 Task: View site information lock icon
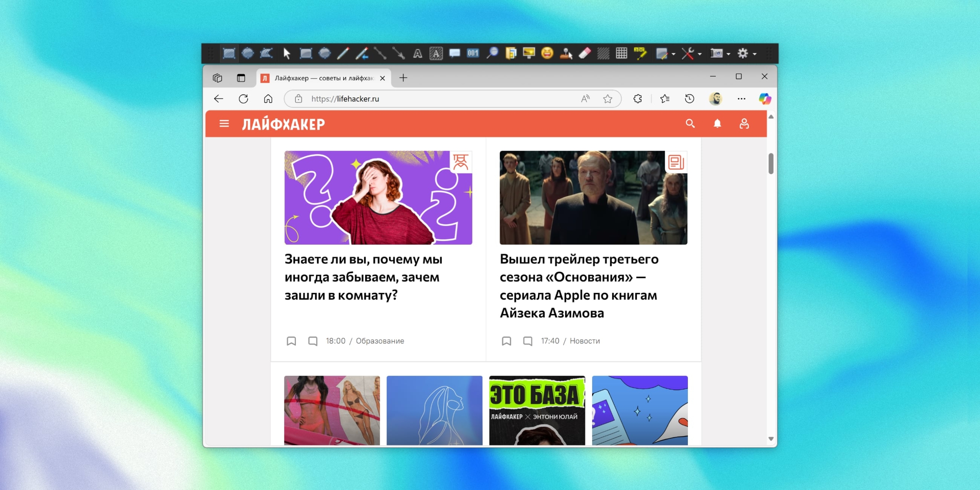tap(299, 99)
